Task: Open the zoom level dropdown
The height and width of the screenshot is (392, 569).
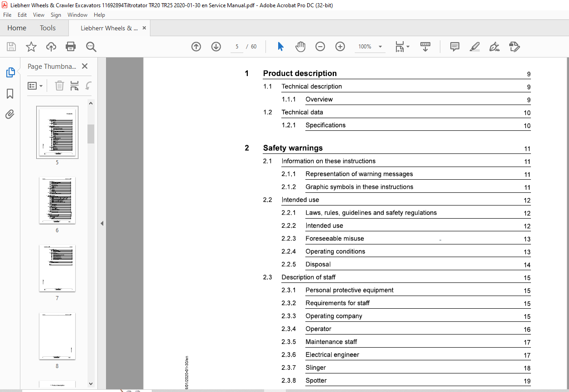Action: click(x=380, y=47)
